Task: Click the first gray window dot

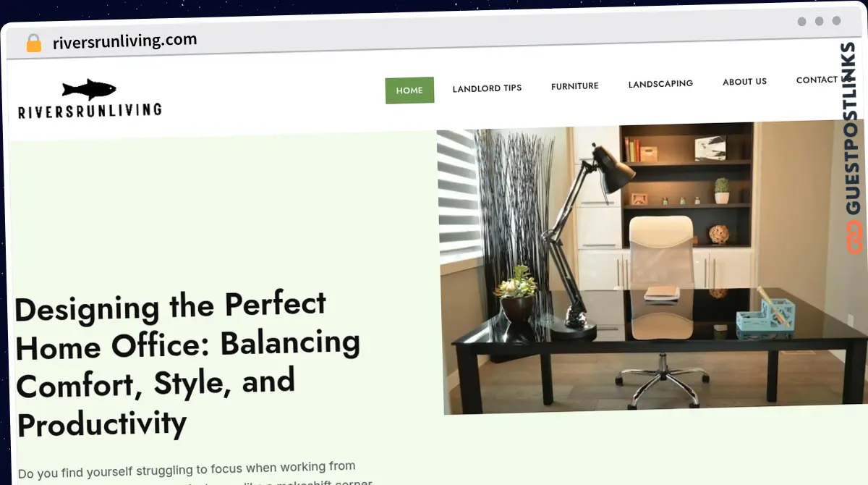Action: 801,22
